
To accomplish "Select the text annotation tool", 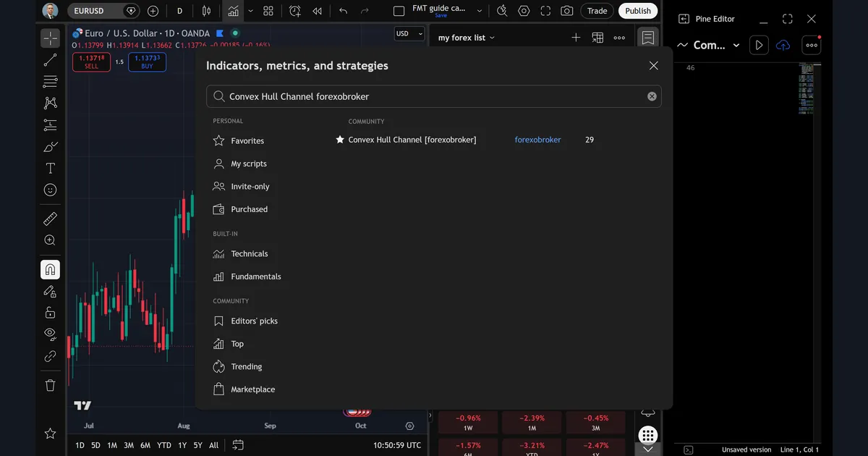I will pyautogui.click(x=50, y=169).
